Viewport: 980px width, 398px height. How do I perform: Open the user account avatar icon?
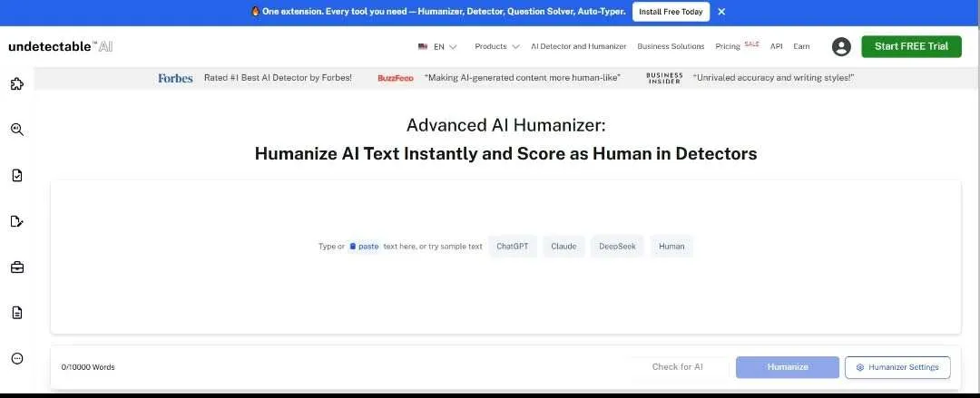841,46
